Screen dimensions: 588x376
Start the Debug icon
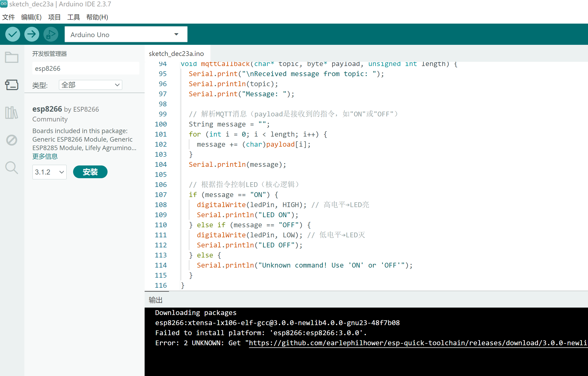(51, 34)
